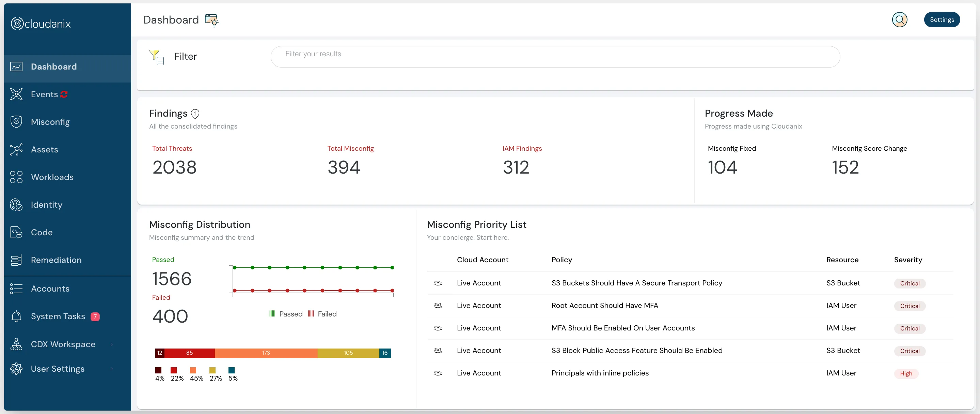Click the Cloudanix logo icon
This screenshot has height=414, width=980.
click(17, 24)
